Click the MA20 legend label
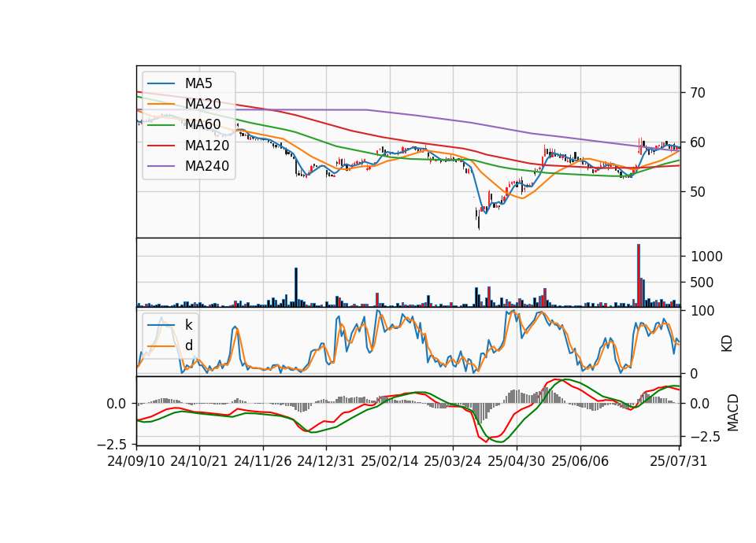 [x=202, y=104]
